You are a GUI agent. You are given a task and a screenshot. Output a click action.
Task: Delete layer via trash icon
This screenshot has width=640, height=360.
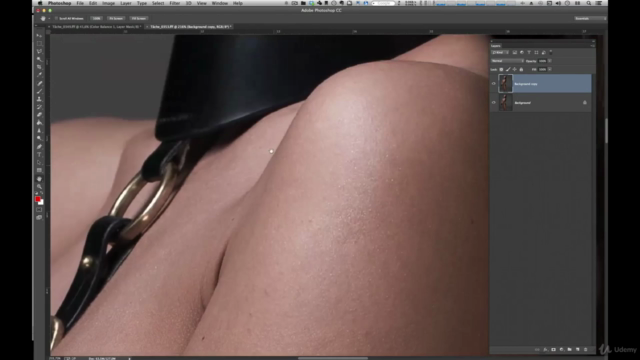pyautogui.click(x=586, y=350)
